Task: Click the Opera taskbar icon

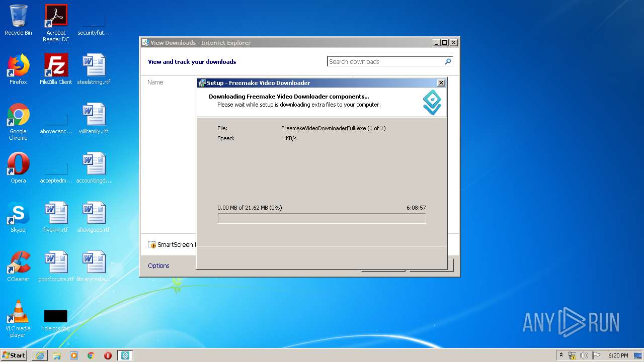Action: [x=108, y=355]
